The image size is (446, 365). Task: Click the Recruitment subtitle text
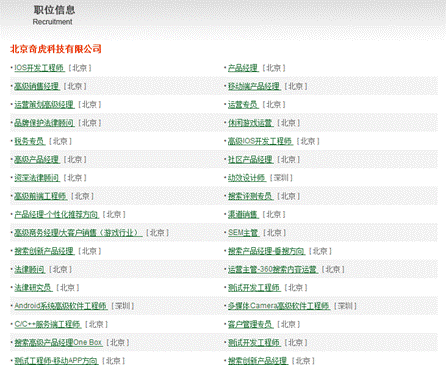coord(52,22)
